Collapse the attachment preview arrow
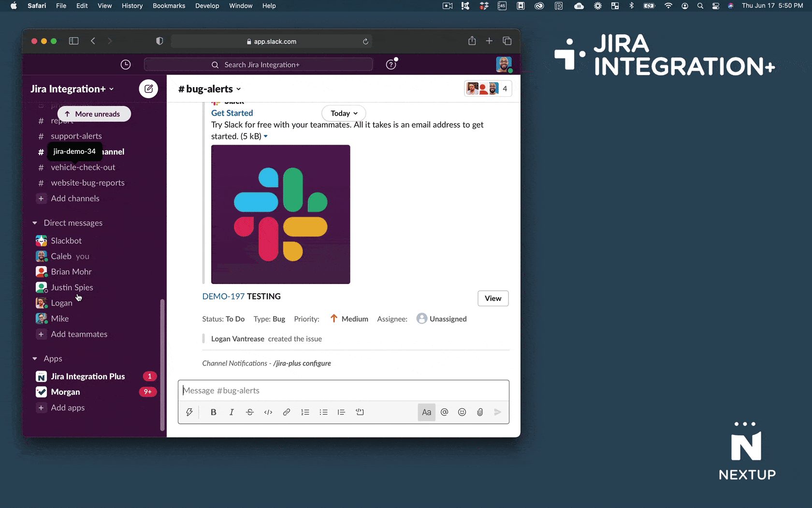 [265, 136]
